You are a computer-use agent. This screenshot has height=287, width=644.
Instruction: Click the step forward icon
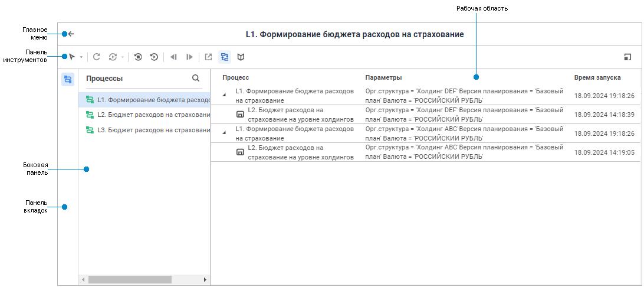[x=189, y=57]
